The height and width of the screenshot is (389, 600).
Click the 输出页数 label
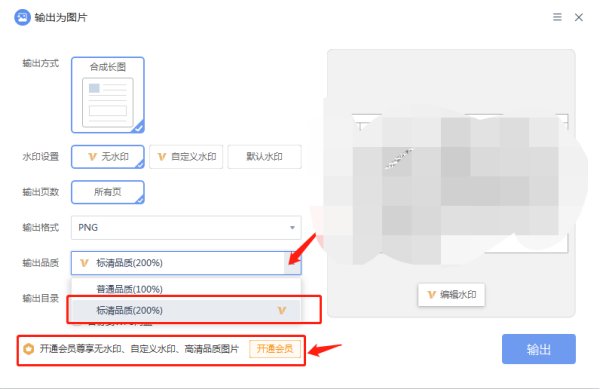pos(41,192)
